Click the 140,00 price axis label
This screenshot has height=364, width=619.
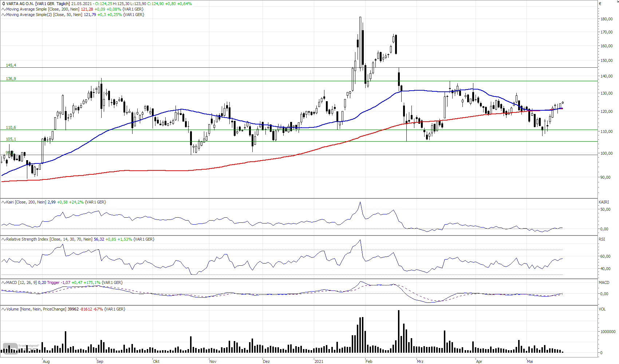607,76
